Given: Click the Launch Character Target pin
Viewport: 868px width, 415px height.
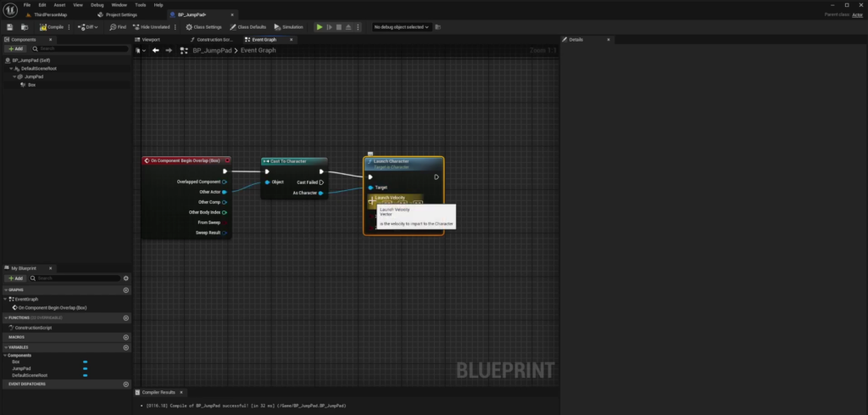Looking at the screenshot, I should pos(370,188).
